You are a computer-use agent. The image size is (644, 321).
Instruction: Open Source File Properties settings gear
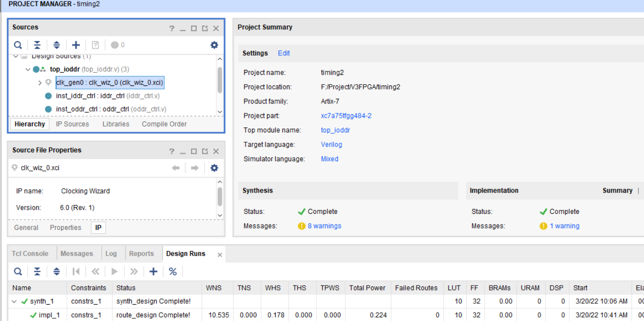coord(214,167)
